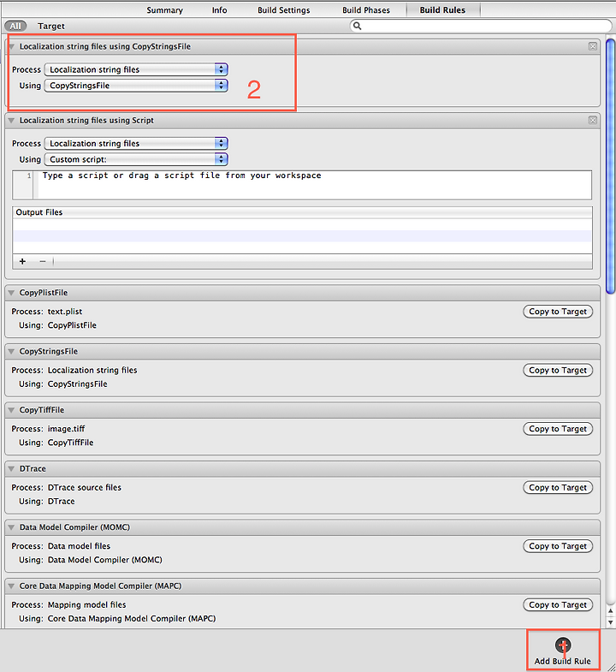Copy the Data Model Compiler rule to target
This screenshot has width=616, height=672.
click(x=558, y=546)
